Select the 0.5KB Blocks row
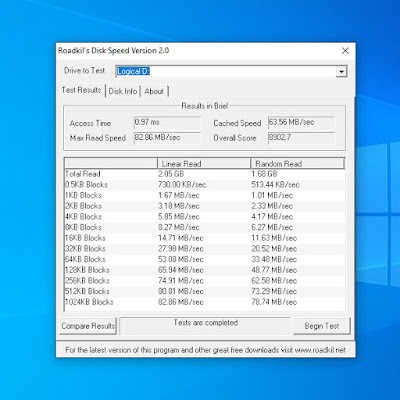Image resolution: width=400 pixels, height=400 pixels. (x=205, y=185)
